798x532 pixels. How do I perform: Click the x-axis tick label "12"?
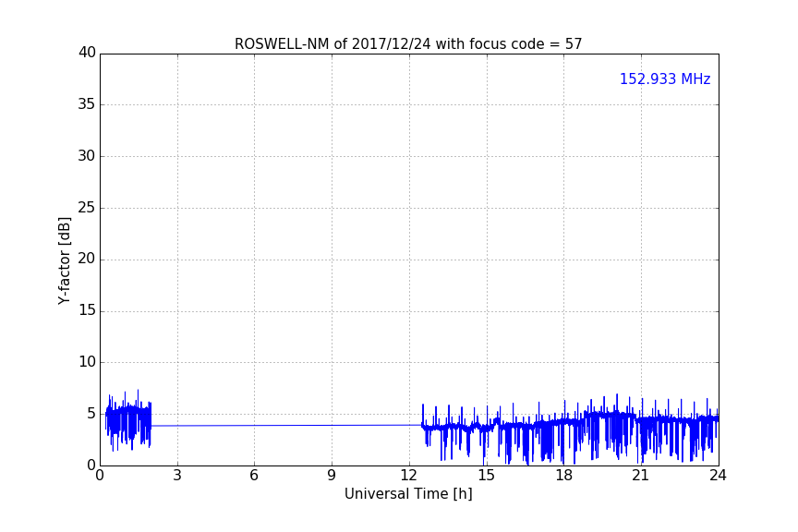(x=408, y=476)
